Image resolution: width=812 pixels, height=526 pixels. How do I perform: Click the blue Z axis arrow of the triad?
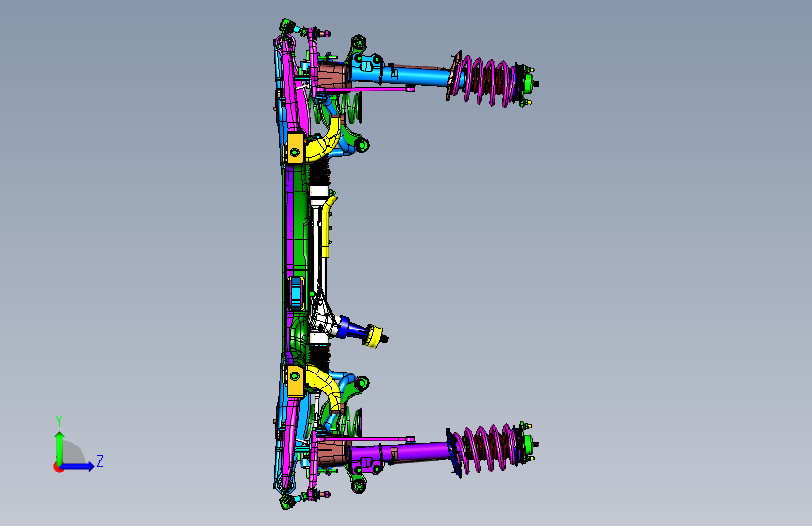tap(78, 466)
